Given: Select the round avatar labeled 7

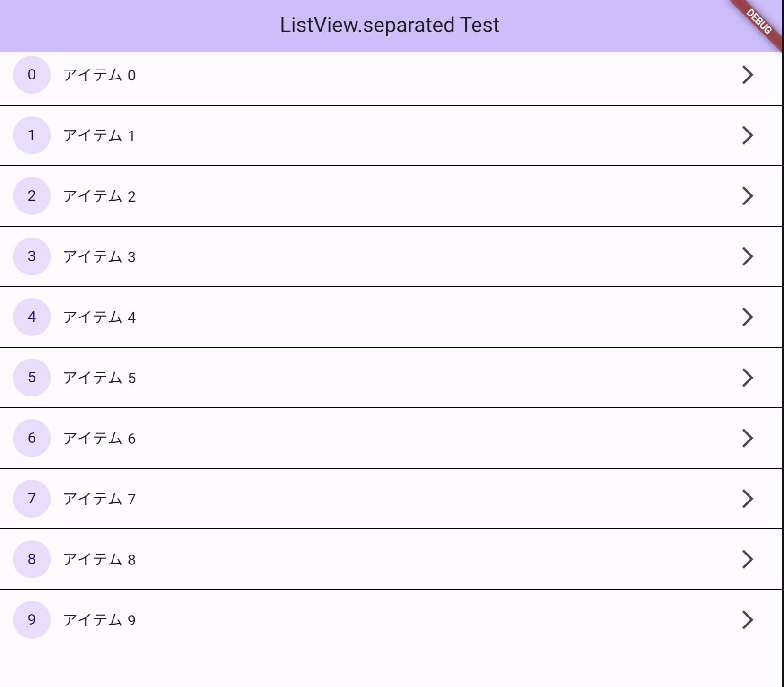Looking at the screenshot, I should [x=32, y=499].
